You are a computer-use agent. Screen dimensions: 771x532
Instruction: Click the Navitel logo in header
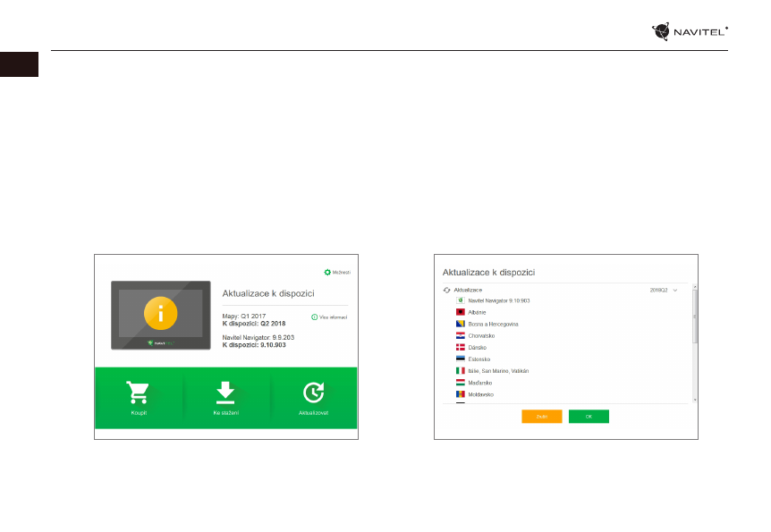[x=690, y=32]
